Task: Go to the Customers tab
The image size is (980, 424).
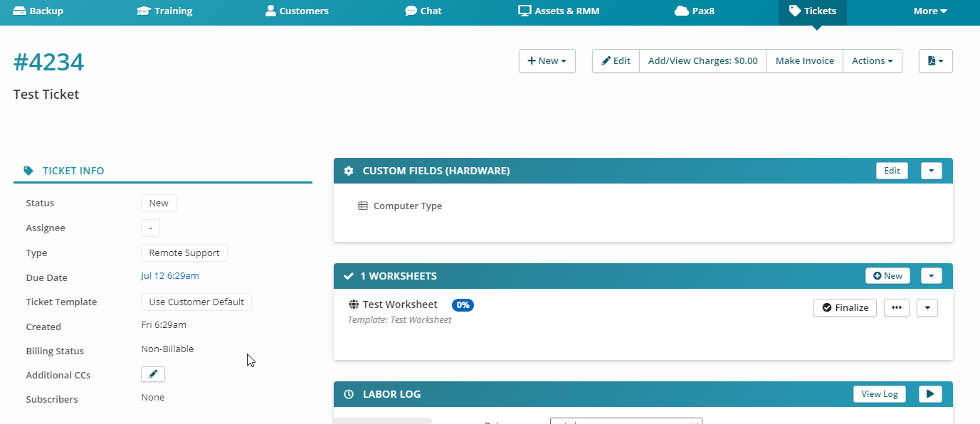Action: pos(297,11)
